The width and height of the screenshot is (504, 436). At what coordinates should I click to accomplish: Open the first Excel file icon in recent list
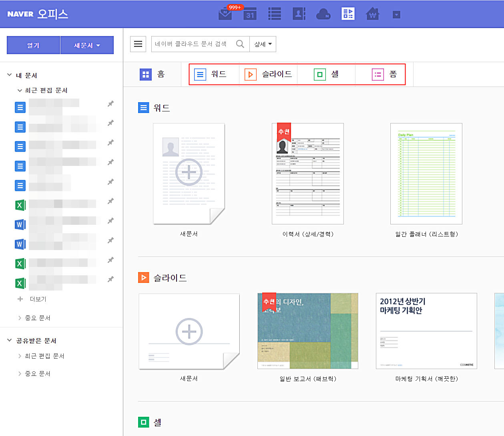[20, 205]
